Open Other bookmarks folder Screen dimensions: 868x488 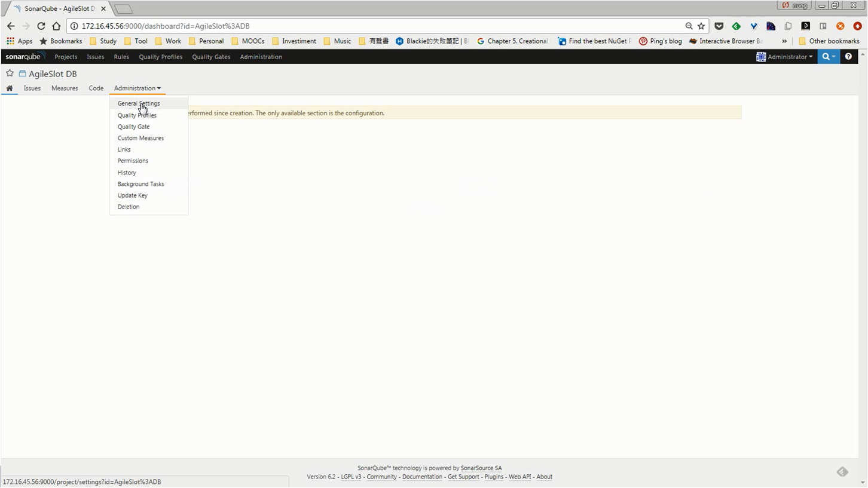coord(829,41)
